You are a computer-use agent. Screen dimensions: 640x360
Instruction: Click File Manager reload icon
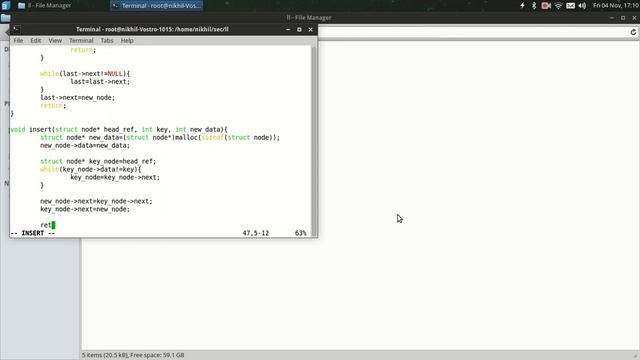[x=633, y=32]
